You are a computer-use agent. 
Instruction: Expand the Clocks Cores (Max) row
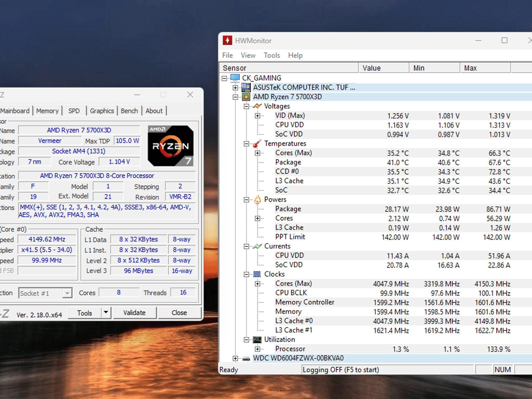pos(257,284)
